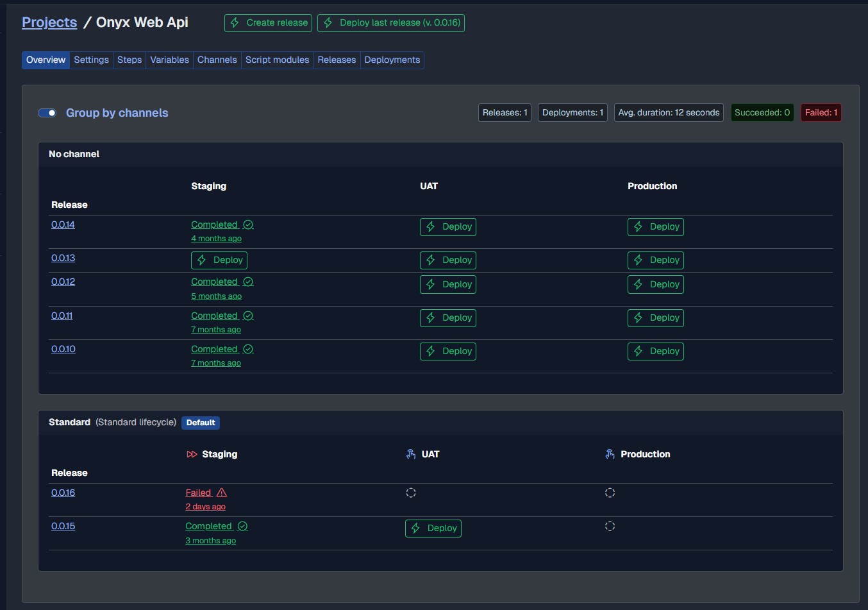Open the Deployments tab

click(x=392, y=60)
